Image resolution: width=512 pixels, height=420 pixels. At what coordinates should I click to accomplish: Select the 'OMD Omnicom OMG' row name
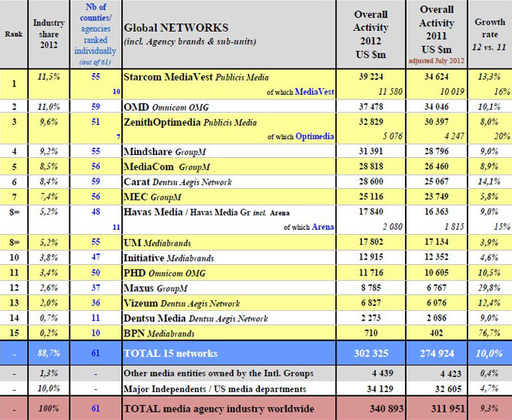pos(166,107)
